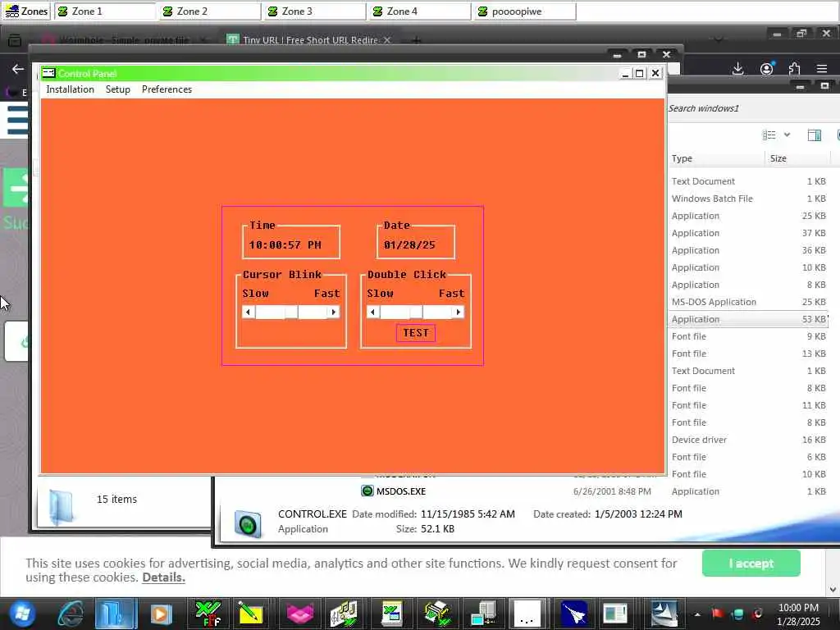Click the Cursor Blink fast arrow
The image size is (840, 630).
click(x=334, y=312)
